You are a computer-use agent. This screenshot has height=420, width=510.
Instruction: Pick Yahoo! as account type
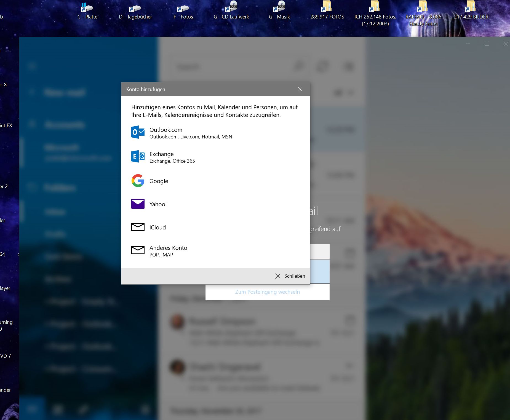pyautogui.click(x=216, y=204)
